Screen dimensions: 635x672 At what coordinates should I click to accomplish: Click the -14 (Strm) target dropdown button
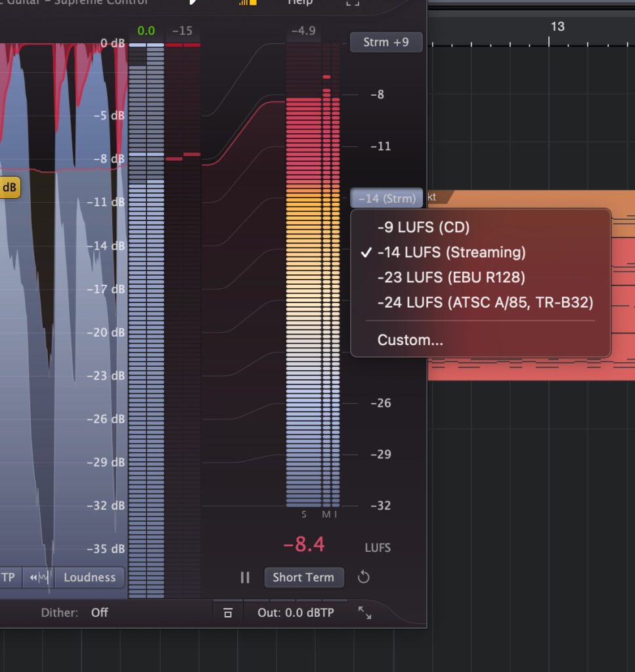(387, 198)
